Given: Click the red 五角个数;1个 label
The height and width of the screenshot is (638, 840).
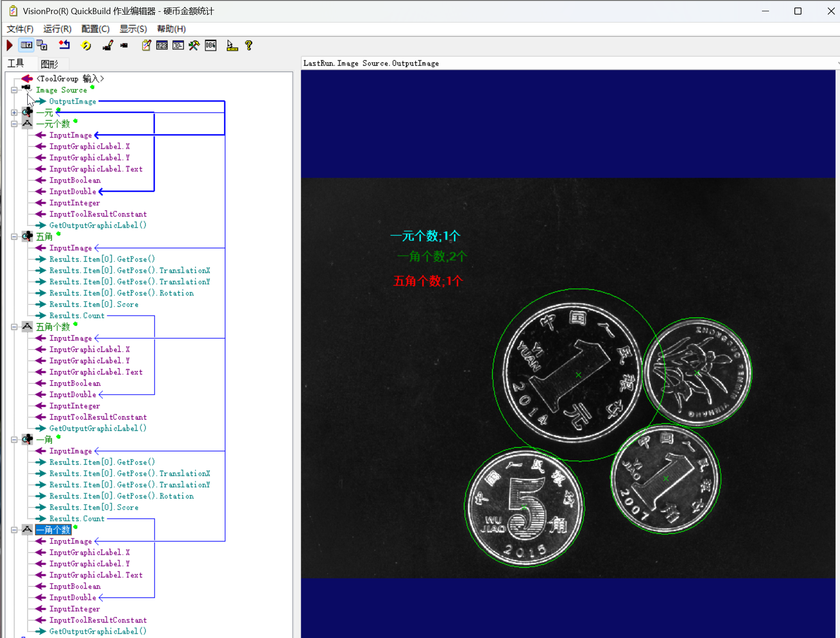Looking at the screenshot, I should pyautogui.click(x=428, y=281).
